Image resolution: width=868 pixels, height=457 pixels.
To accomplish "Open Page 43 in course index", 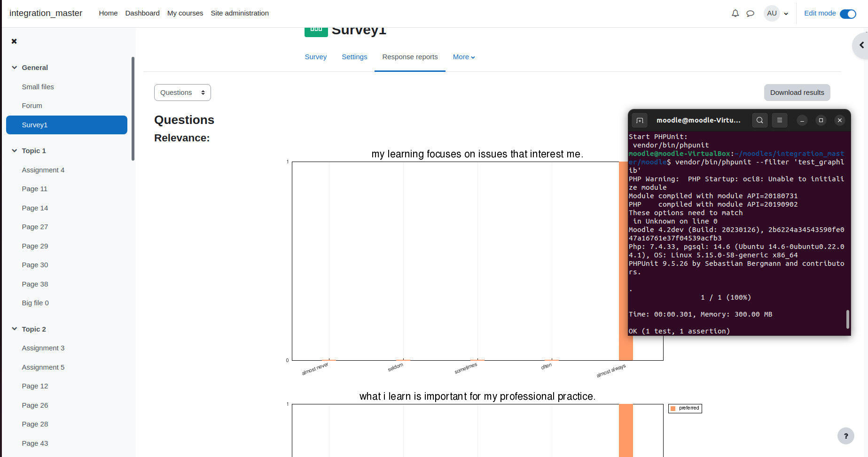I will pyautogui.click(x=35, y=443).
